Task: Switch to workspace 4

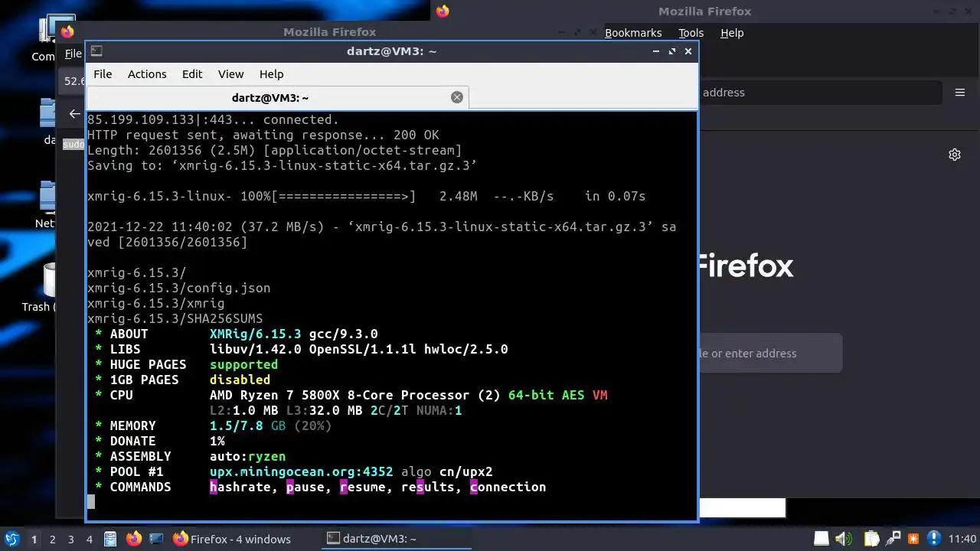Action: [x=89, y=540]
